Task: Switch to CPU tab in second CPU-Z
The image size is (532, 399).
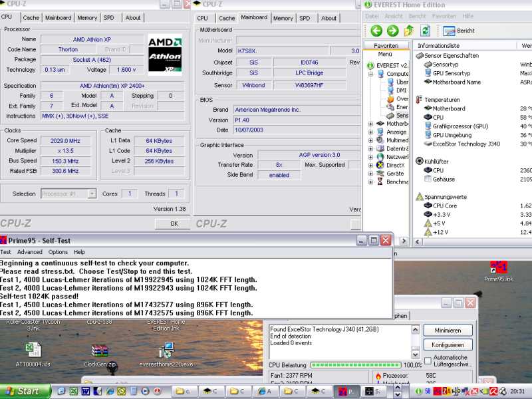Action: [x=202, y=19]
